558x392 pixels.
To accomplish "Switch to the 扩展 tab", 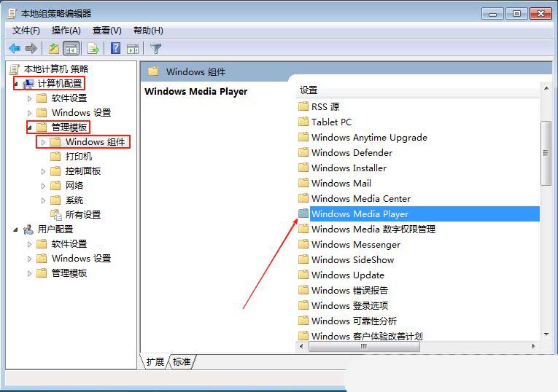I will click(155, 361).
